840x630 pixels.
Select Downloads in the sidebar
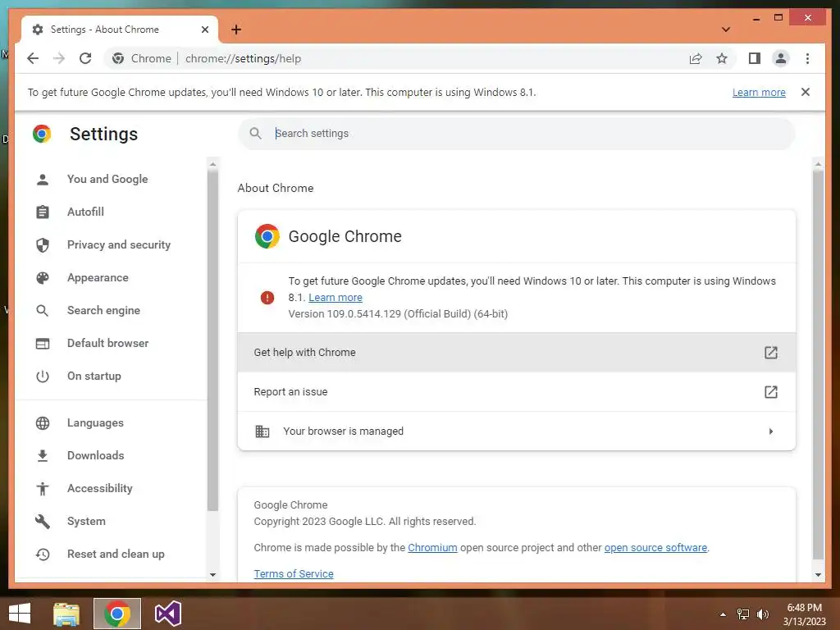(96, 455)
